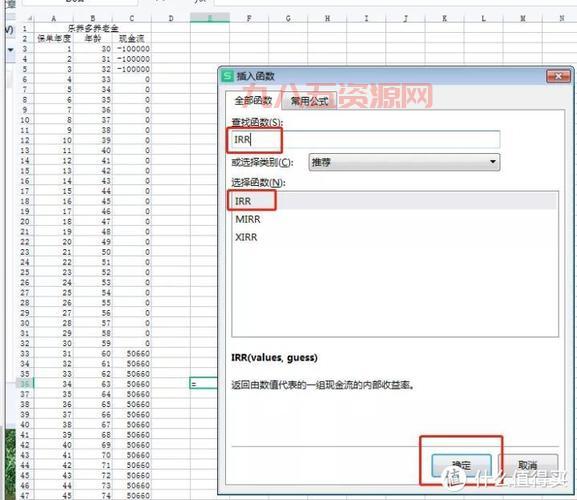Confirm with the 确定 button
This screenshot has height=500, width=577.
click(x=461, y=465)
